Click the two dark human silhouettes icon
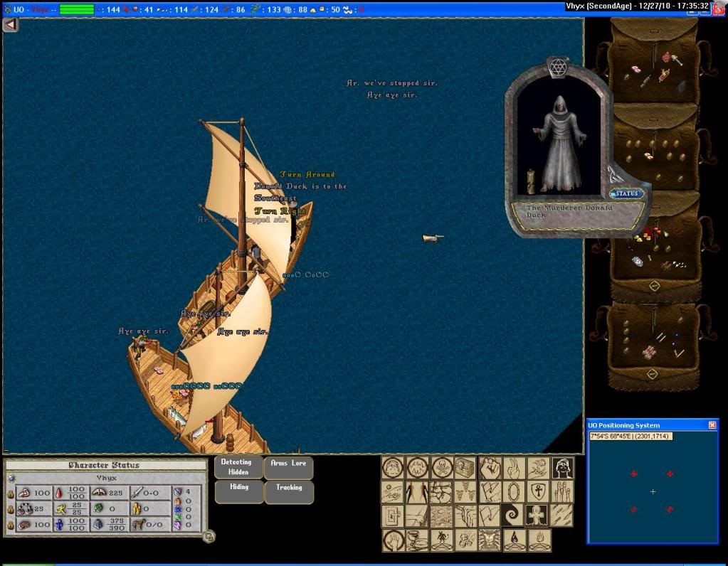The width and height of the screenshot is (728, 566). 418,491
